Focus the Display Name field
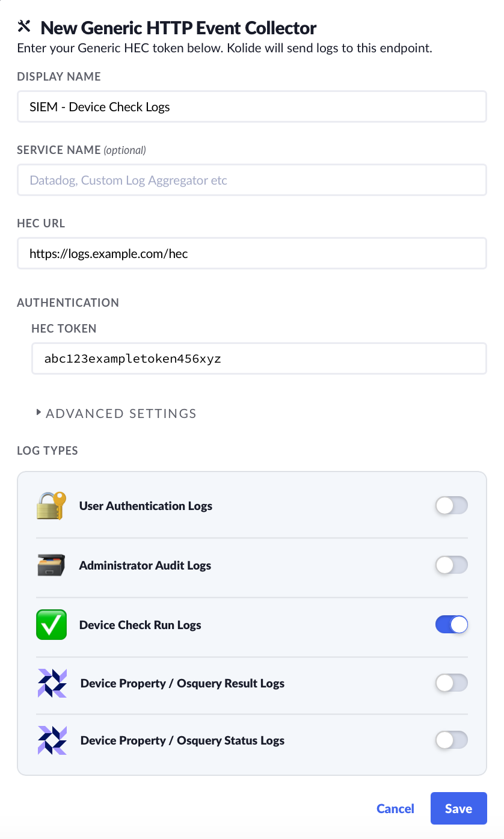The width and height of the screenshot is (504, 839). pyautogui.click(x=251, y=107)
